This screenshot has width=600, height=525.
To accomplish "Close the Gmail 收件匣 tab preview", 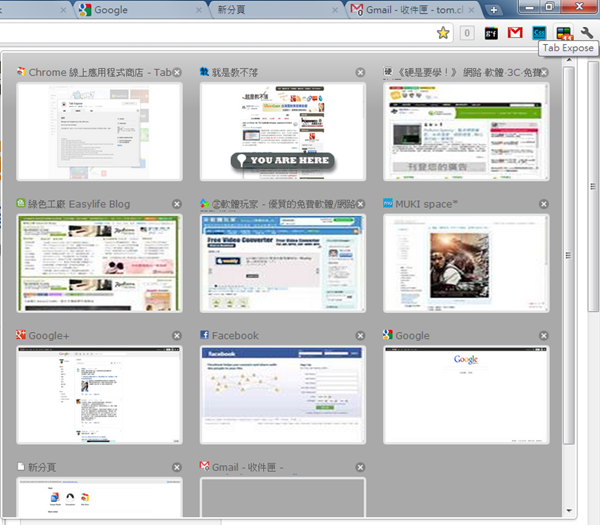I will [360, 467].
